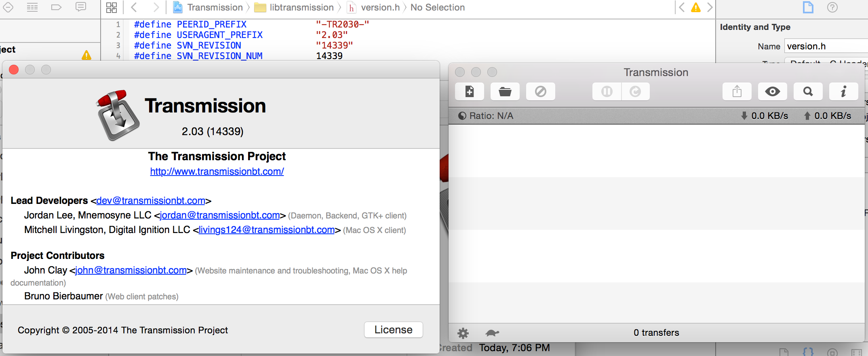Click the jump bar warning issue icon
868x356 pixels.
click(696, 7)
